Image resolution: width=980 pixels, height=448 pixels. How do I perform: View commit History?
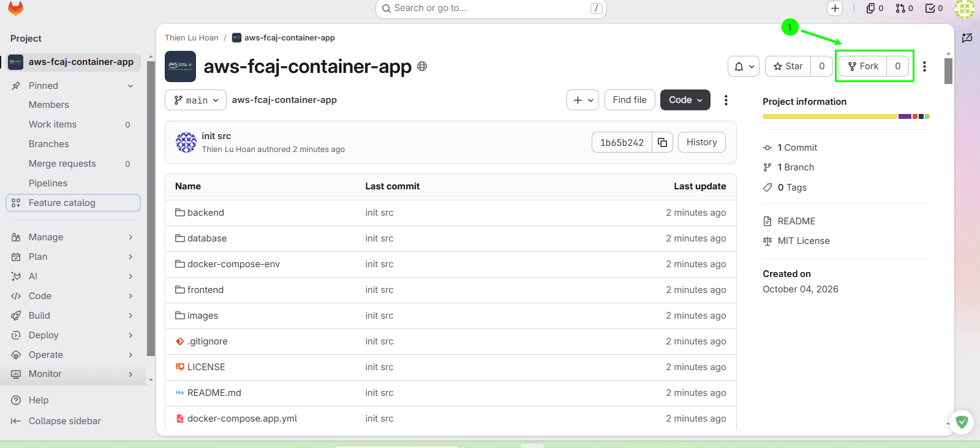pyautogui.click(x=702, y=142)
